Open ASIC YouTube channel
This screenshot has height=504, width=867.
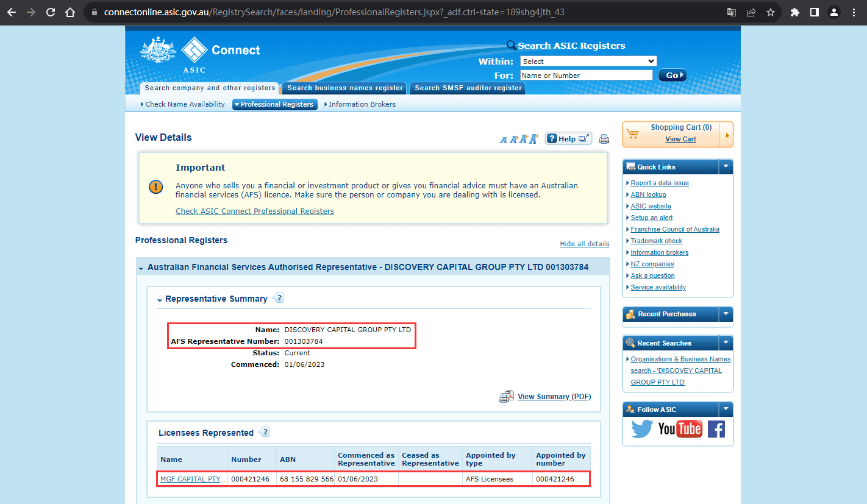click(680, 429)
